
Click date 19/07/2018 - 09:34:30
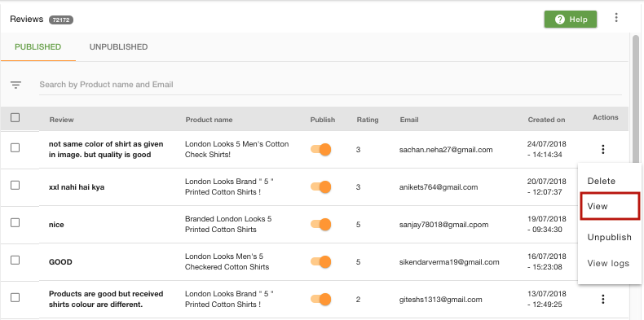tap(547, 224)
